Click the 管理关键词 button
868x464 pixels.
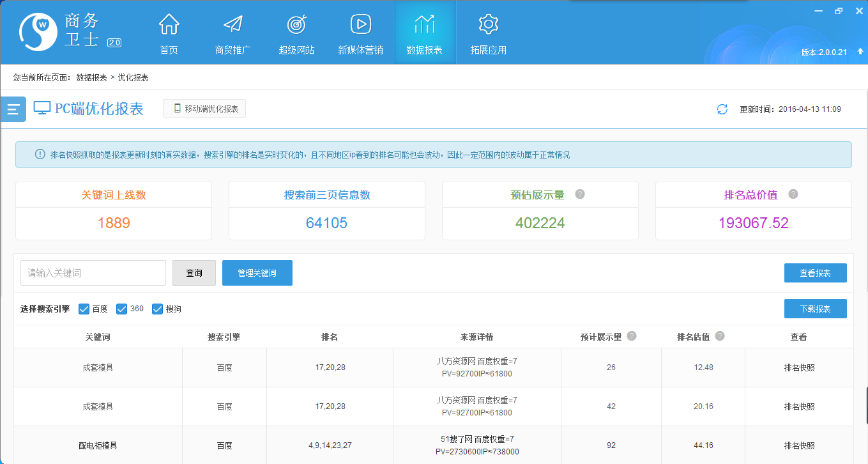257,273
